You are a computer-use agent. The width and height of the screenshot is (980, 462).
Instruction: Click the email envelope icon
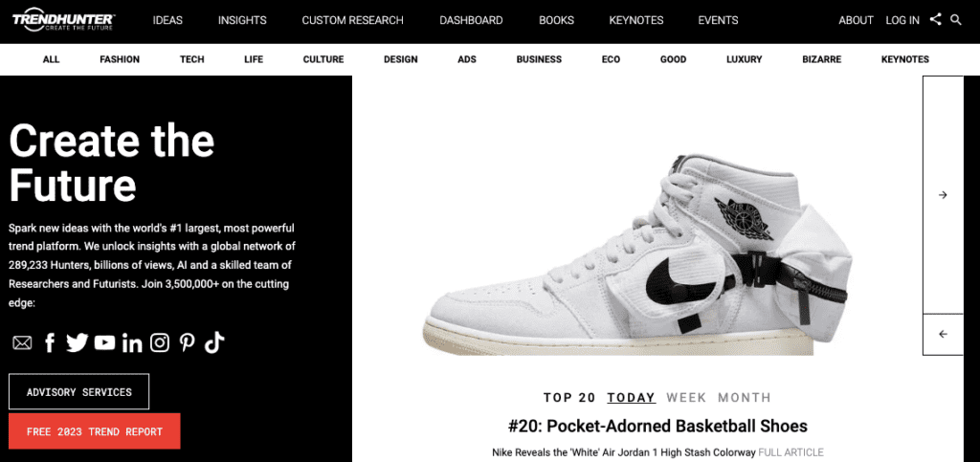[x=22, y=342]
